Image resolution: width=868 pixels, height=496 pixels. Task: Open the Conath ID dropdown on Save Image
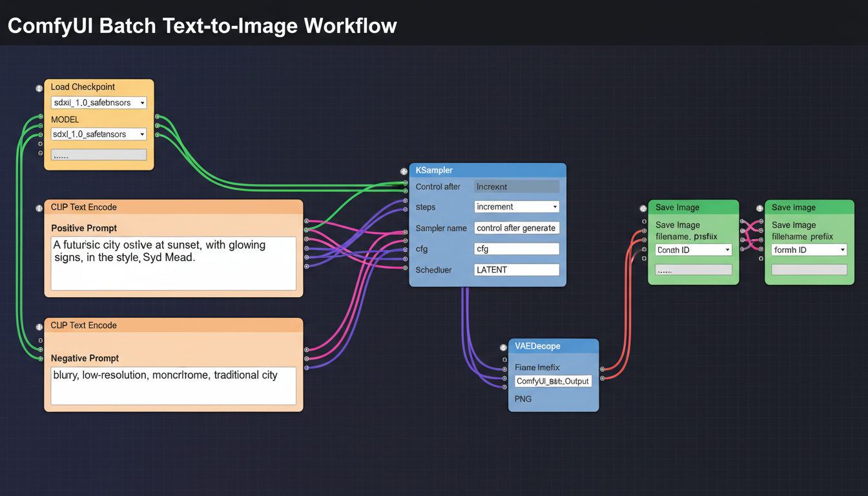pos(693,250)
